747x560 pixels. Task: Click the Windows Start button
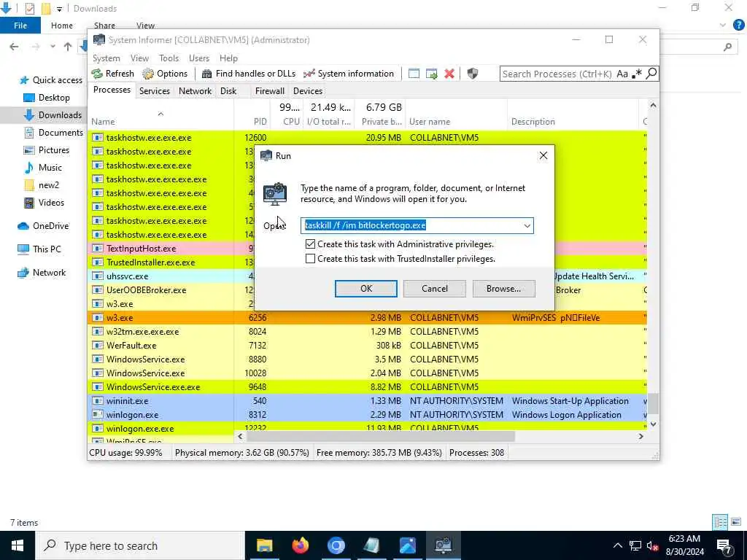(x=18, y=545)
